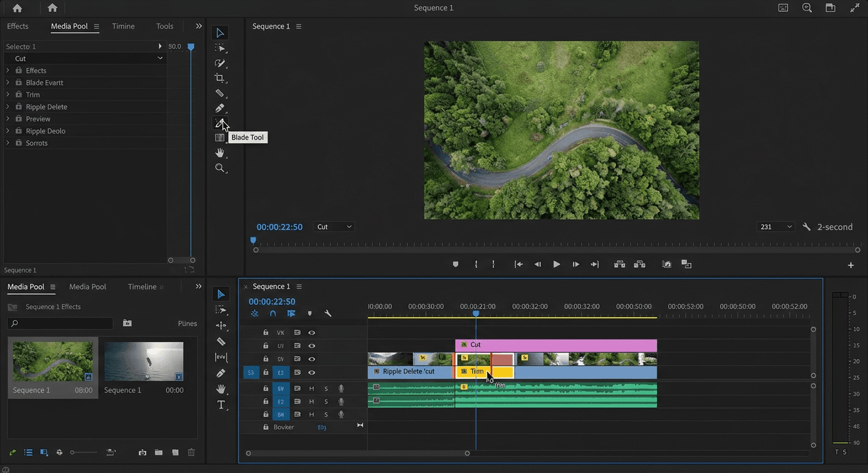Viewport: 868px width, 473px height.
Task: Click the Plines label in Media Pool
Action: [x=187, y=323]
